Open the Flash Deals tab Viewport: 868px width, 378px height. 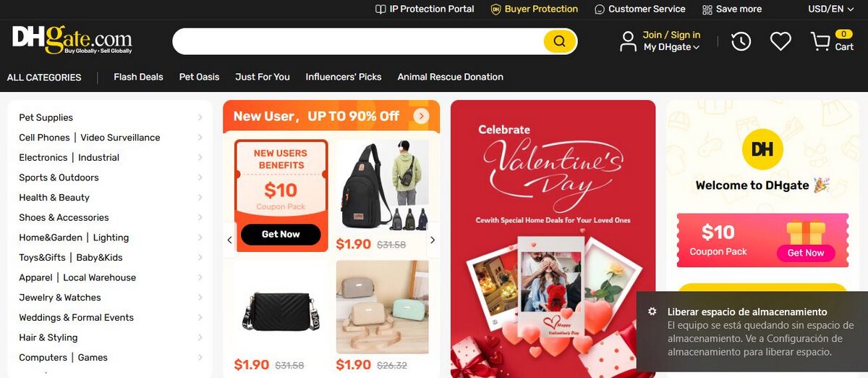(138, 77)
